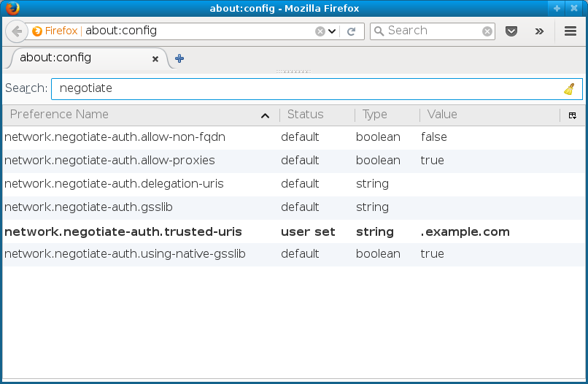
Task: Select network.negotiate-auth.allow-proxies preference
Action: 293,161
